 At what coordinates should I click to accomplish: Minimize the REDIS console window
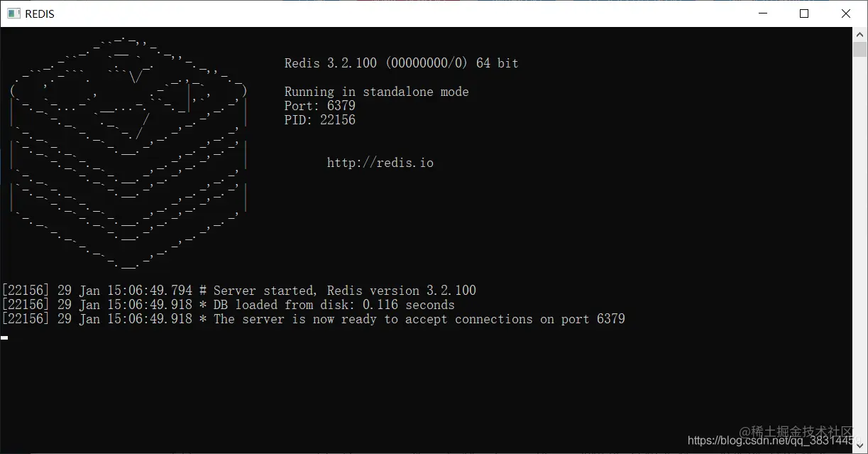click(762, 13)
